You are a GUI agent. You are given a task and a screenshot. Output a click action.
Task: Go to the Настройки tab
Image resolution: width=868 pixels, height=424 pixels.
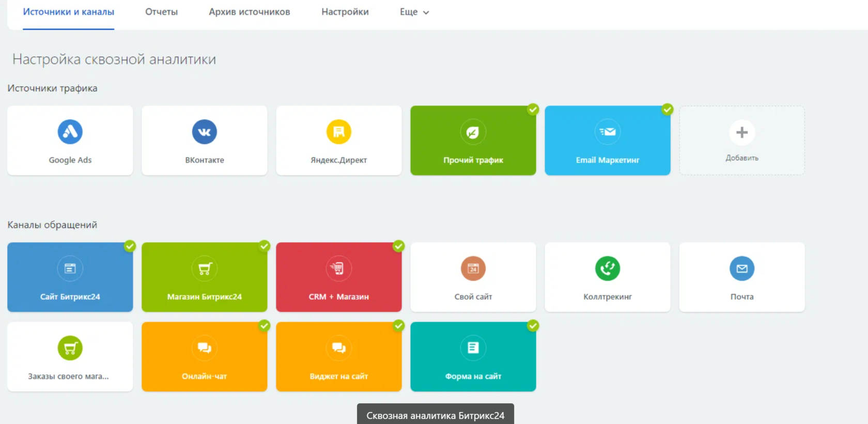coord(345,12)
